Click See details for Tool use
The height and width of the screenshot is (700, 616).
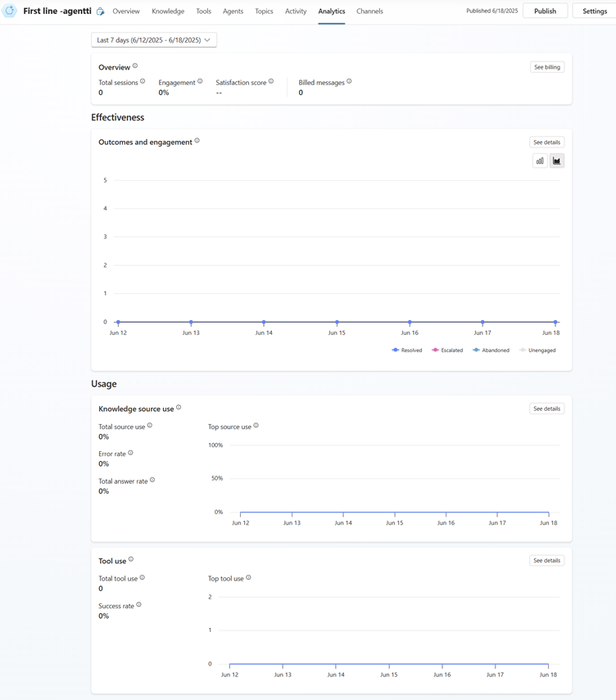[546, 561]
